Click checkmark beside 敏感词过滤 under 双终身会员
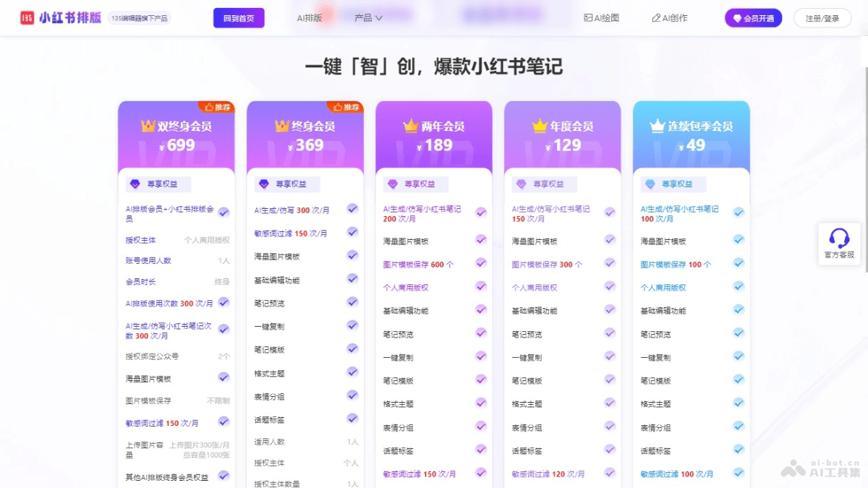 224,422
